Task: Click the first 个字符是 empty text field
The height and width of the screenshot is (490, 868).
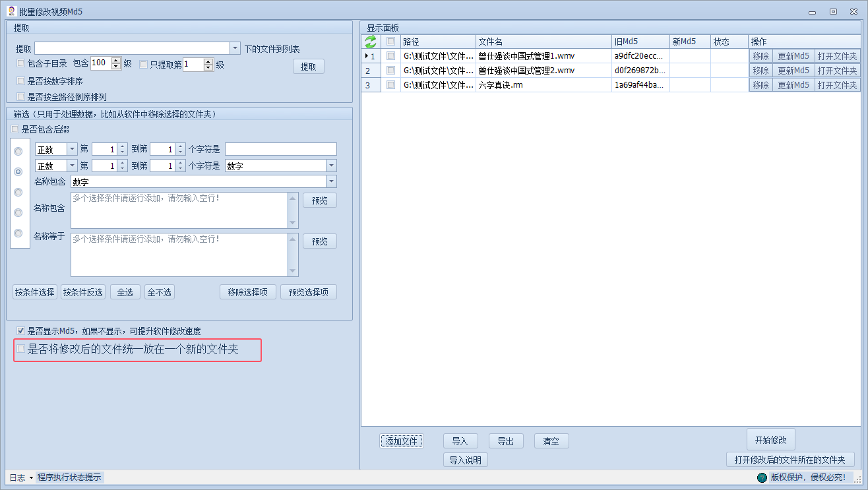Action: pos(281,149)
